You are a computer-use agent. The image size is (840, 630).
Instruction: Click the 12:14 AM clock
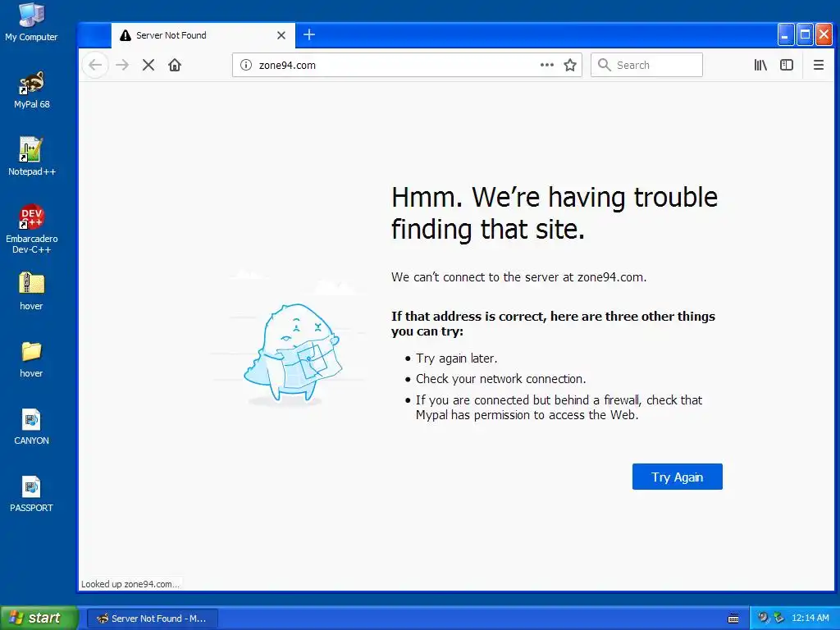point(810,618)
